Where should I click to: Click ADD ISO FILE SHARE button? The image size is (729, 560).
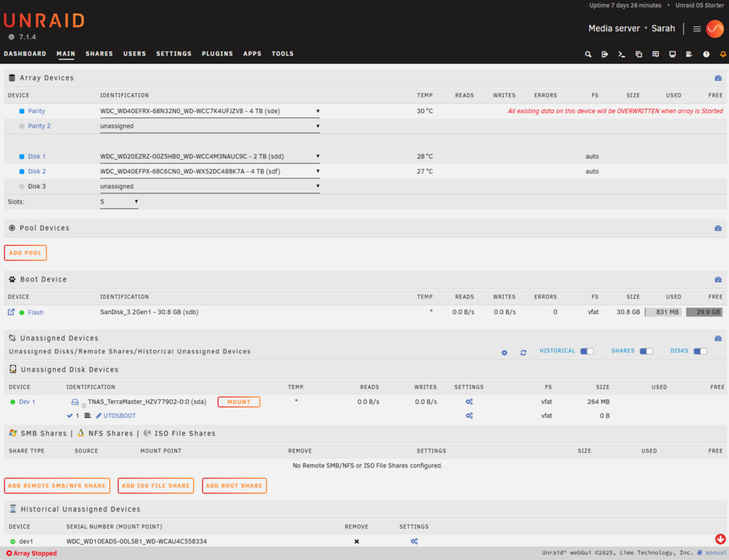point(156,486)
